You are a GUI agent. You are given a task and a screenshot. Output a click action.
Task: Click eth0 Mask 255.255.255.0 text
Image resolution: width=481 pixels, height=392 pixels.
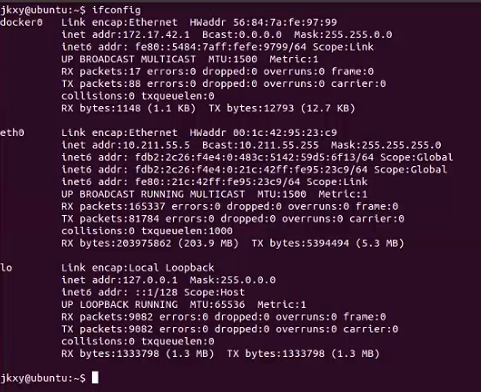386,145
